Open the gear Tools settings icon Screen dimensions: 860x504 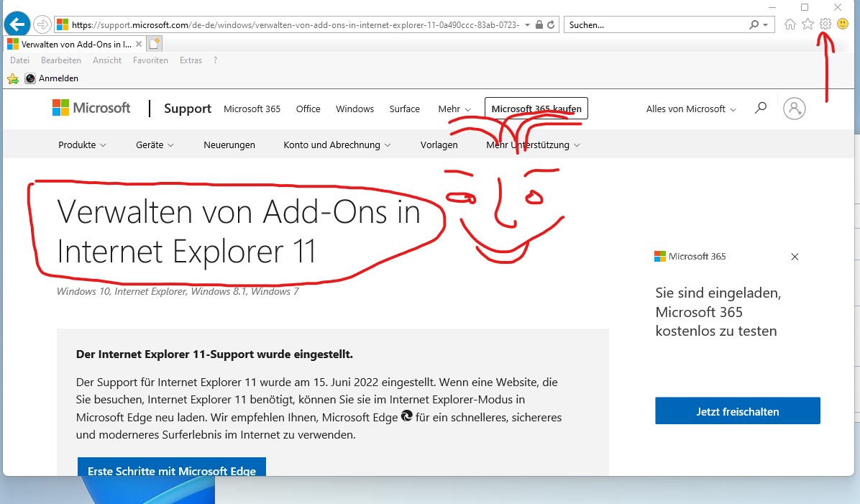(825, 24)
